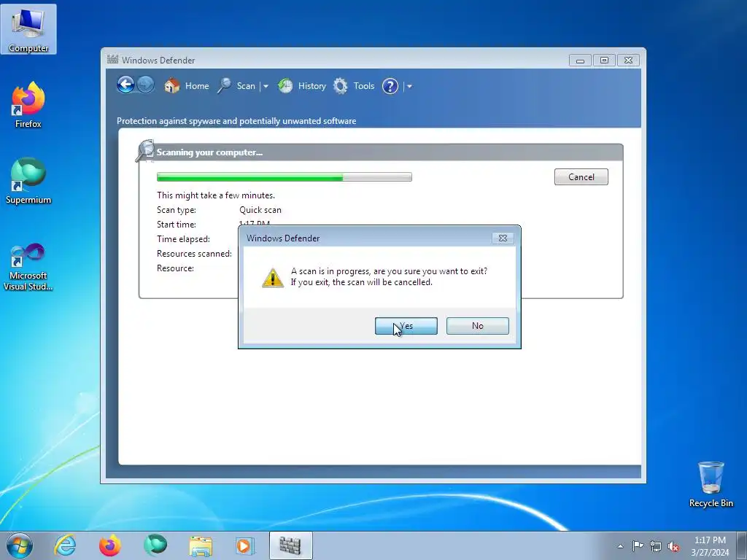
Task: Select the Home toolbar label
Action: tap(197, 86)
